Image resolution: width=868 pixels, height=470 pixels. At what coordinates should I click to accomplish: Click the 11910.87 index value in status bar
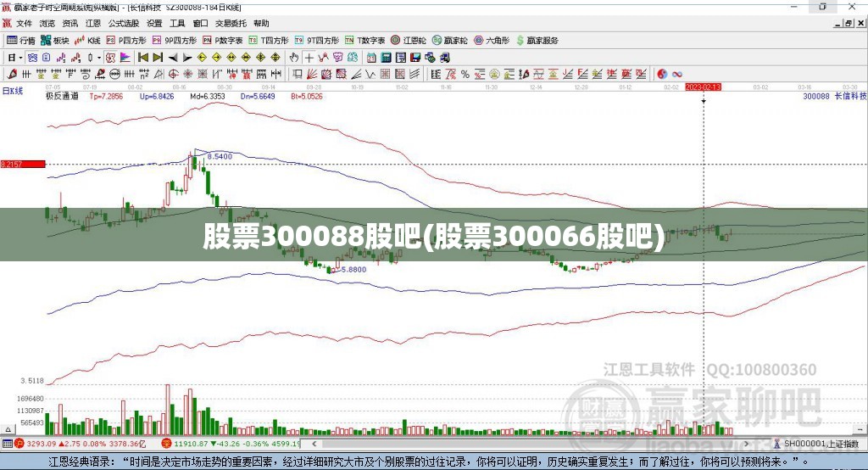click(192, 444)
